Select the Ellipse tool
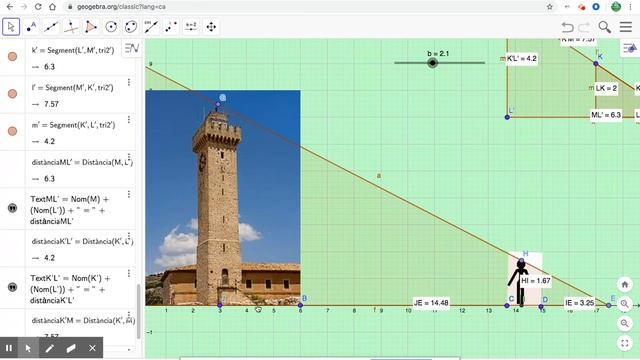Viewport: 640px width, 360px height. [x=131, y=27]
